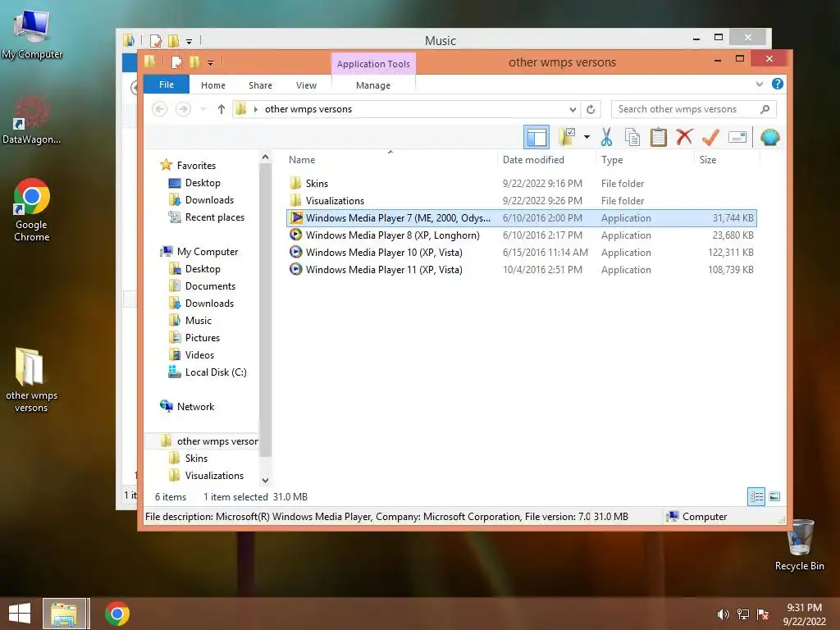The image size is (840, 630).
Task: Switch to large icons view in status bar
Action: click(x=774, y=496)
